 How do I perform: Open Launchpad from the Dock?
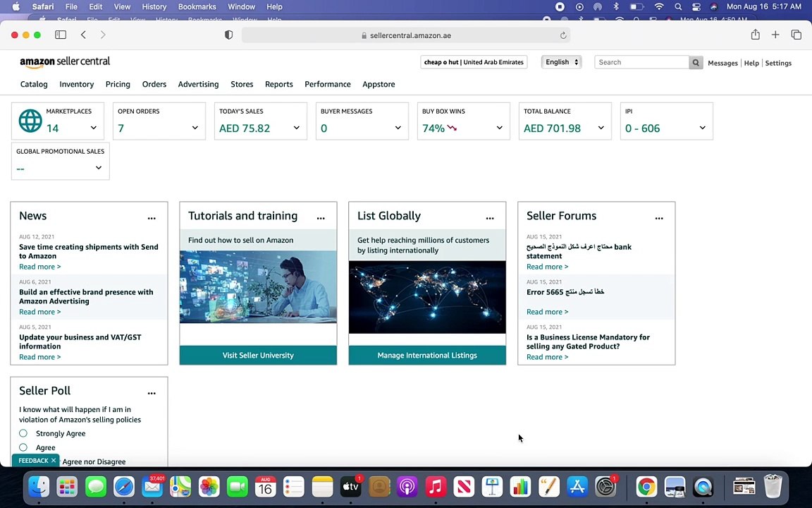point(68,487)
